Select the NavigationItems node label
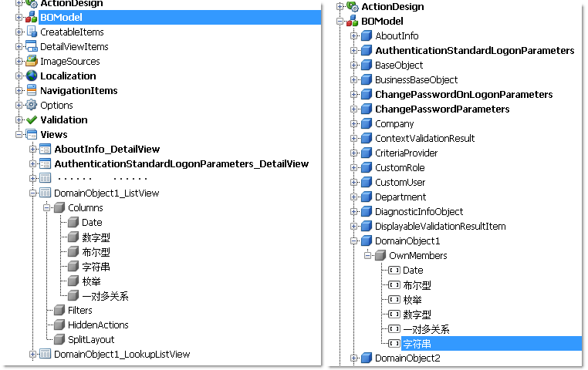 [x=79, y=90]
